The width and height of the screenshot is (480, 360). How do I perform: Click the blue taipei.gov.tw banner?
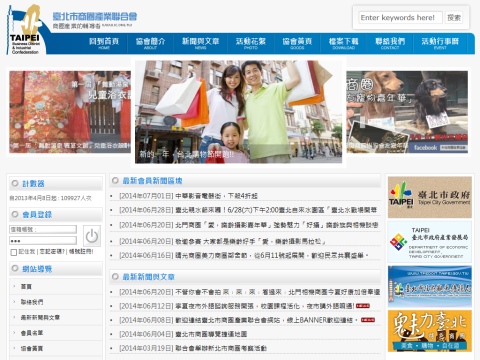pos(429,287)
